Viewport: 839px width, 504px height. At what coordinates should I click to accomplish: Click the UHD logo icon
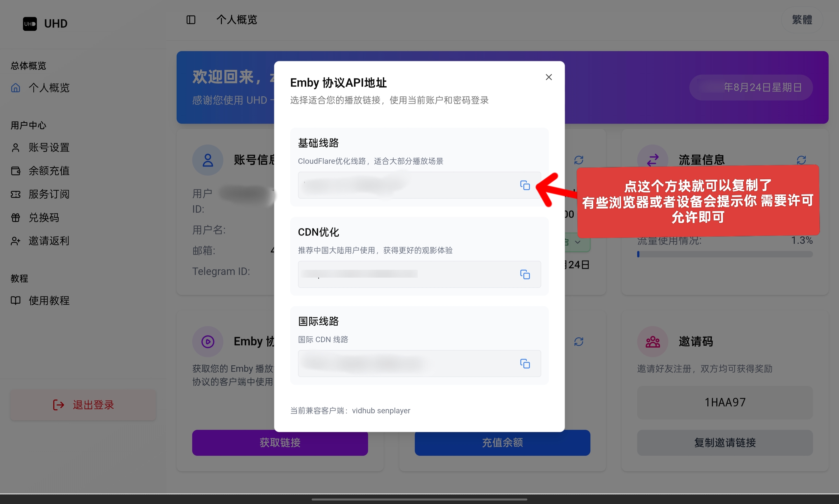pos(30,24)
